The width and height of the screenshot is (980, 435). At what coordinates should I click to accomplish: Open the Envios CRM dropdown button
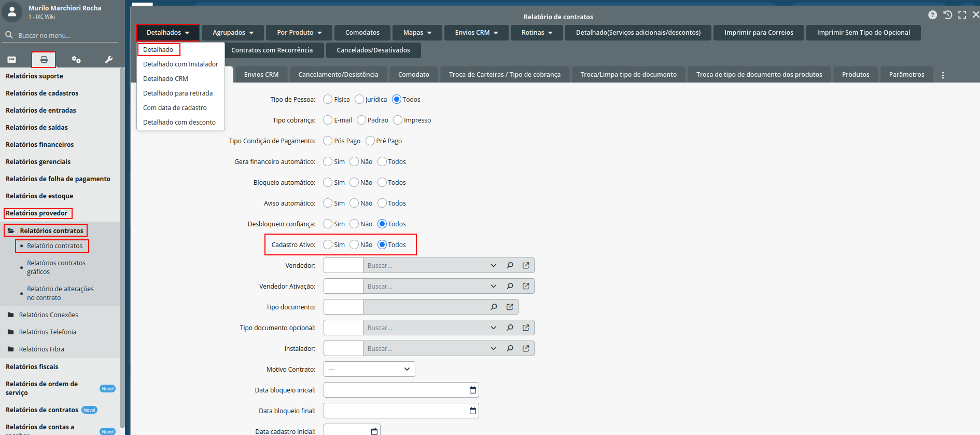click(477, 32)
